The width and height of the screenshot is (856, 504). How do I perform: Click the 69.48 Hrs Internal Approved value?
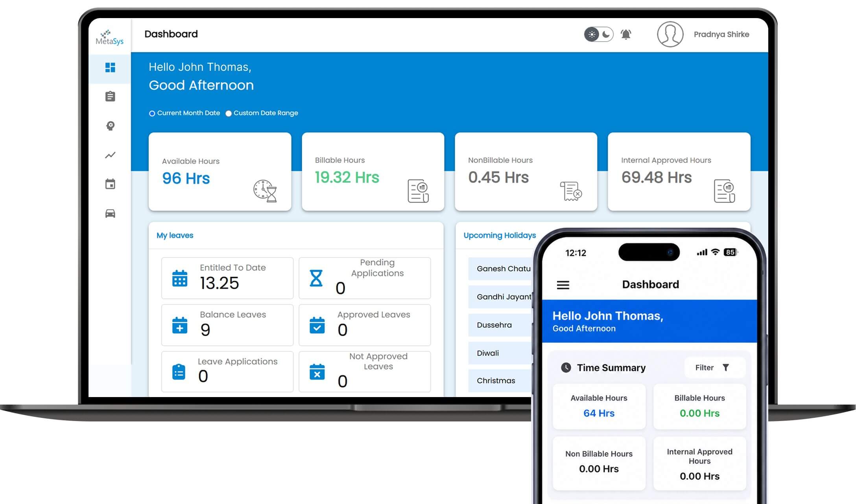pyautogui.click(x=657, y=177)
